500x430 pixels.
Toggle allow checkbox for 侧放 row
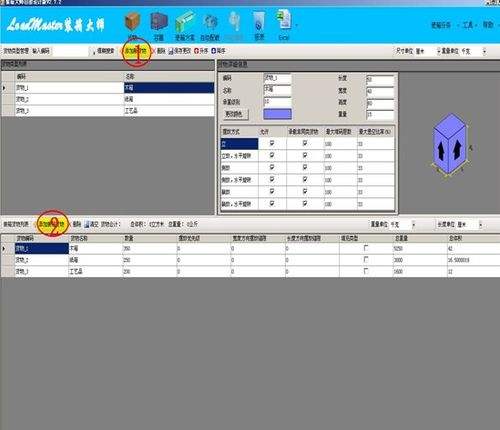(x=272, y=167)
